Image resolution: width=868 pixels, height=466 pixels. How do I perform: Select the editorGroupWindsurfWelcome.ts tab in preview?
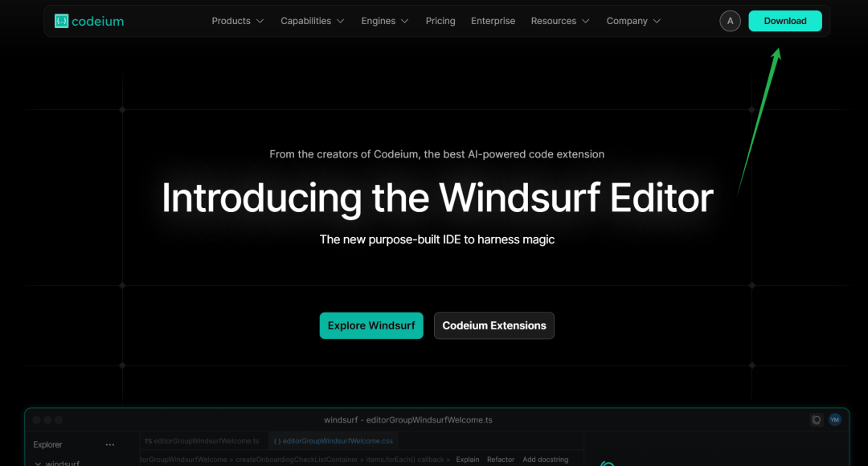[x=202, y=441]
